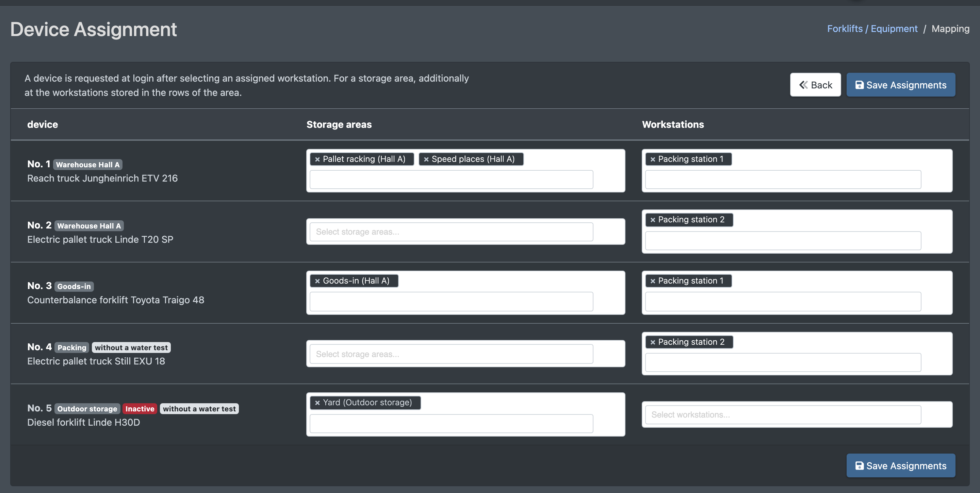This screenshot has width=980, height=493.
Task: Remove Packing station 2 tag for No. 2
Action: 653,220
